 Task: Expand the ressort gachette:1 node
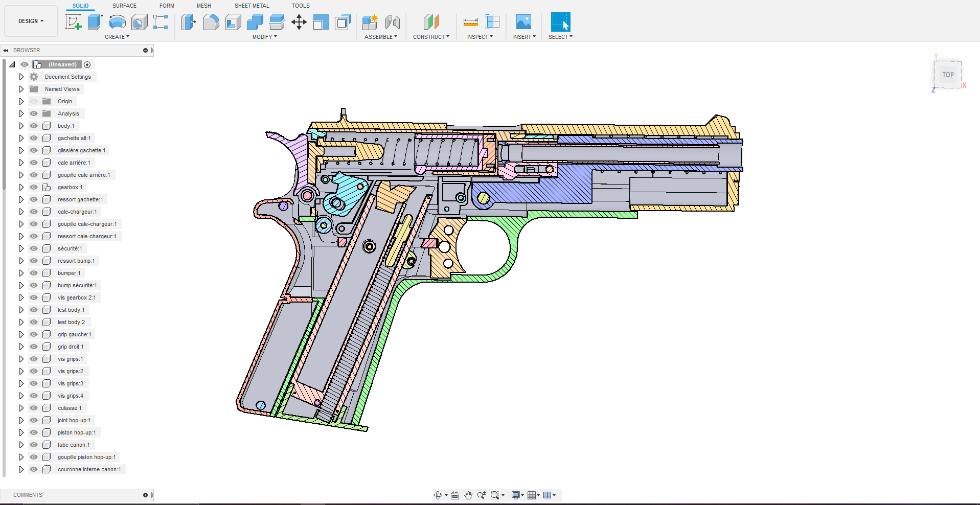(21, 199)
